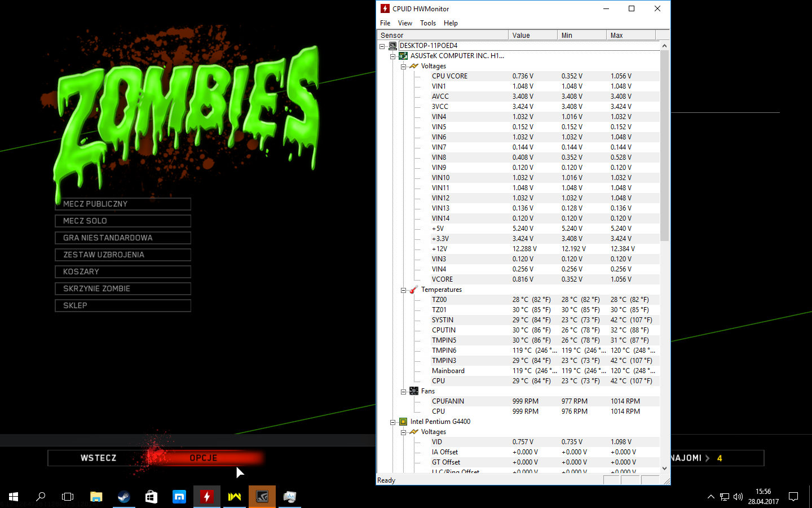Open the last running app icon on taskbar

coord(290,497)
